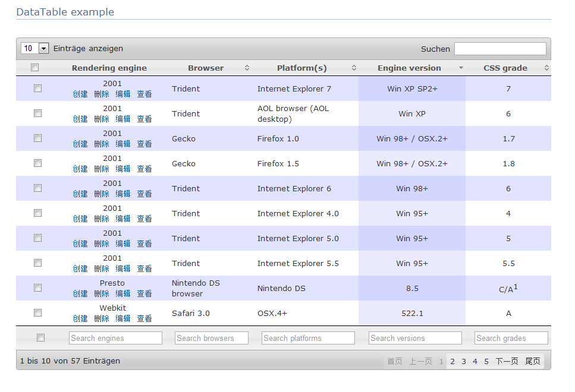Focus the Search versions filter field
Viewport: 575px width, 392px height.
(x=415, y=338)
